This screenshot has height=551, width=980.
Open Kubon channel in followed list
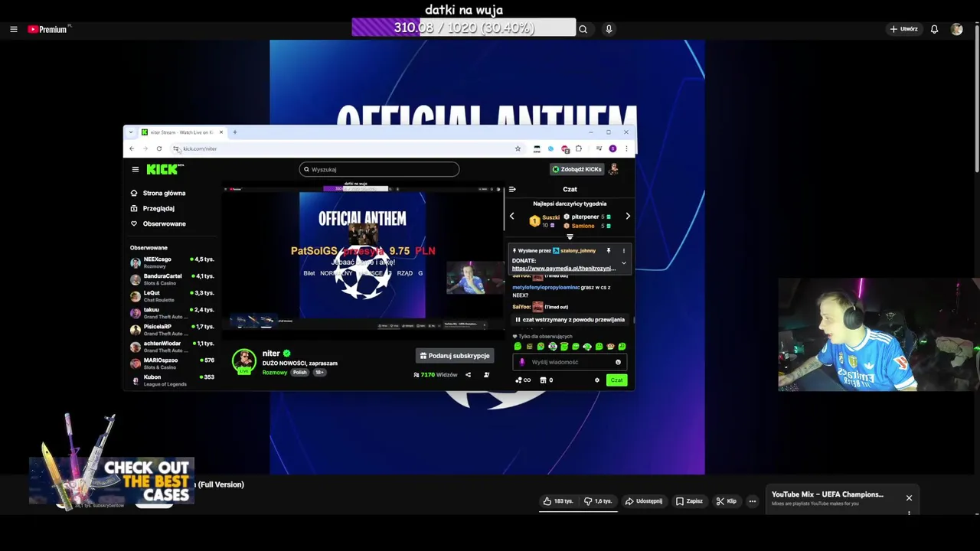[172, 380]
